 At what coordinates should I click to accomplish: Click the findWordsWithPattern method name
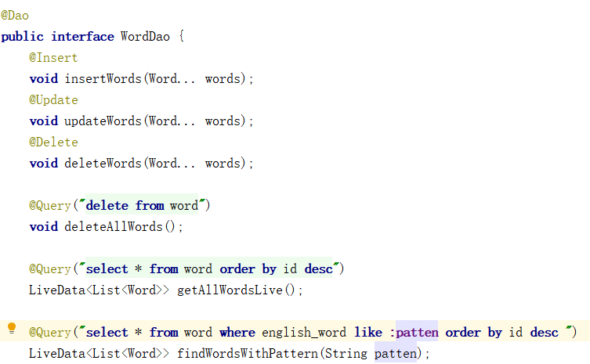248,354
